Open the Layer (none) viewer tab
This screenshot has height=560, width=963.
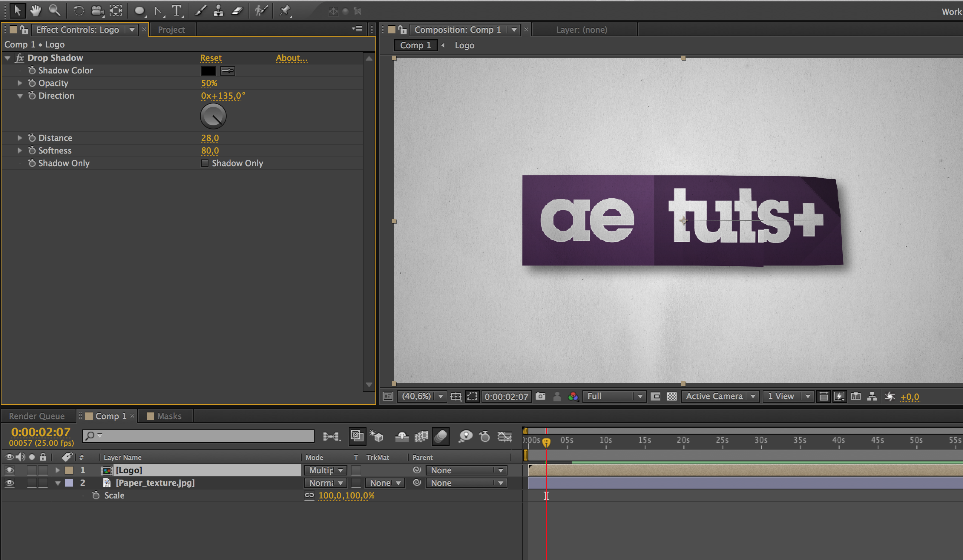click(x=582, y=29)
